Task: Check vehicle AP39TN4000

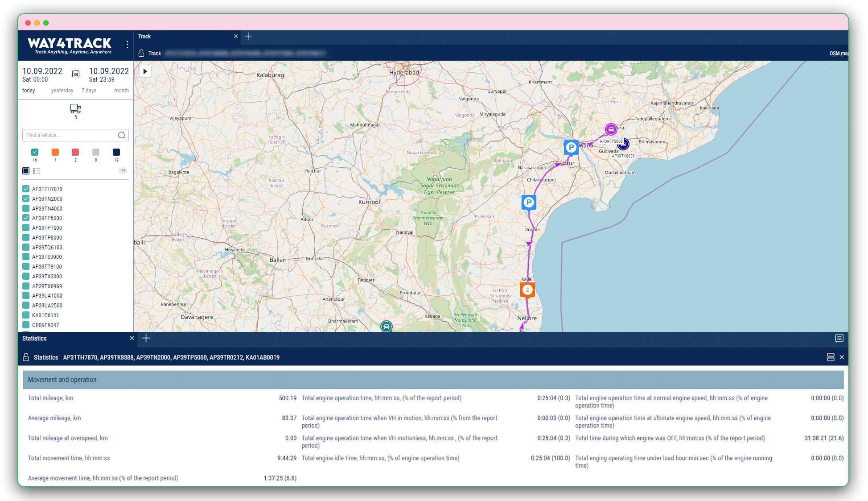Action: pyautogui.click(x=26, y=209)
